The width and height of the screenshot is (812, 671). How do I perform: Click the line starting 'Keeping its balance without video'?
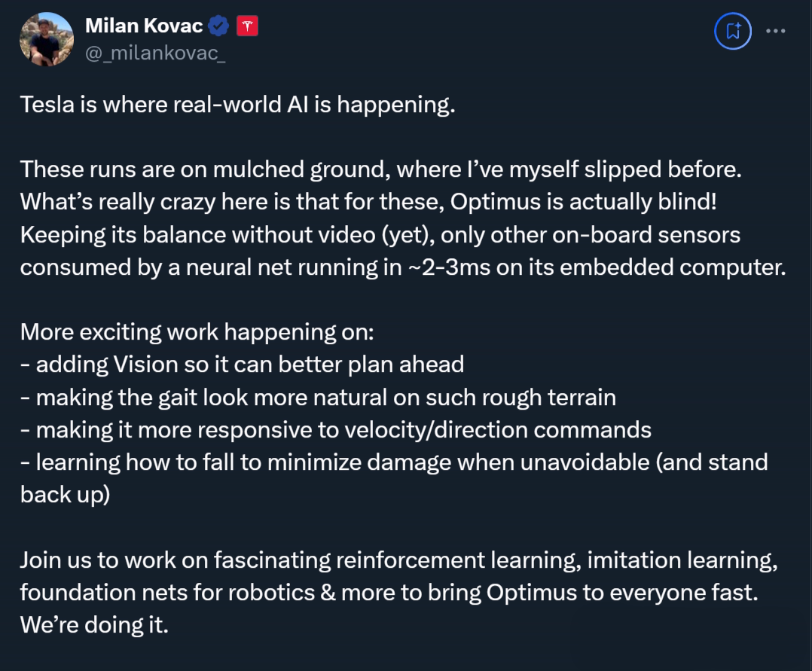click(x=380, y=234)
